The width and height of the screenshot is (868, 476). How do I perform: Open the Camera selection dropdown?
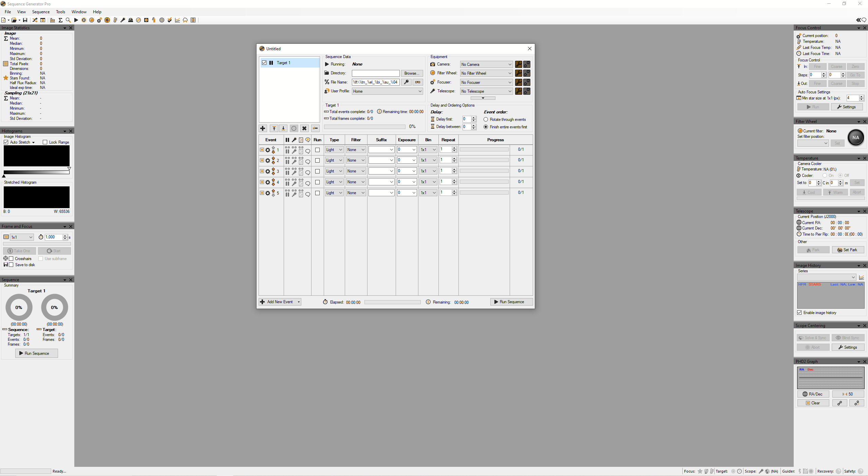point(486,65)
